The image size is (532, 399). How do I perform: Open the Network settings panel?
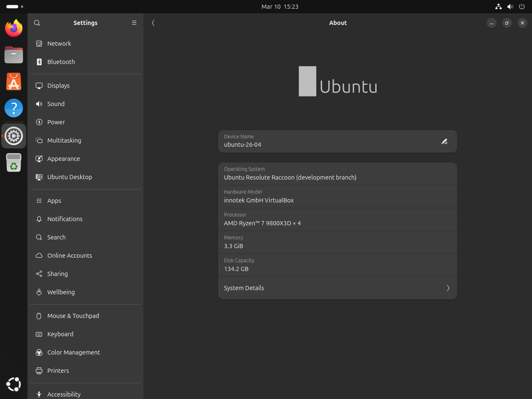point(59,43)
